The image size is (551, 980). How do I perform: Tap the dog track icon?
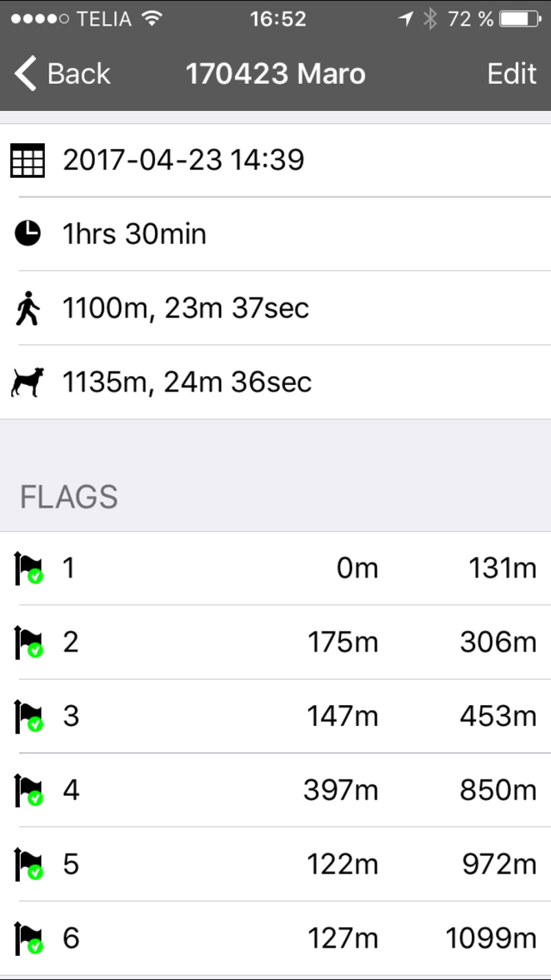pyautogui.click(x=28, y=382)
